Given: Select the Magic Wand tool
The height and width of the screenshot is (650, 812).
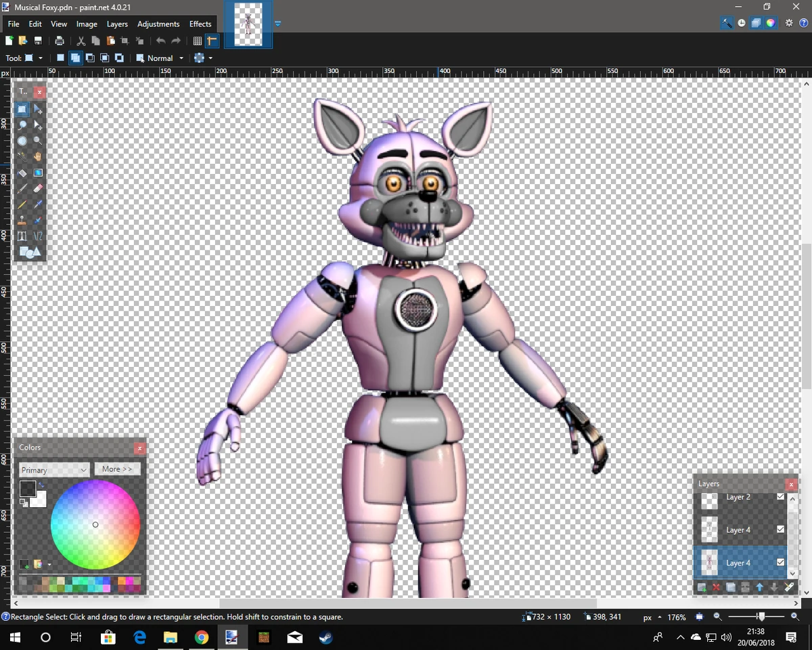Looking at the screenshot, I should tap(22, 156).
